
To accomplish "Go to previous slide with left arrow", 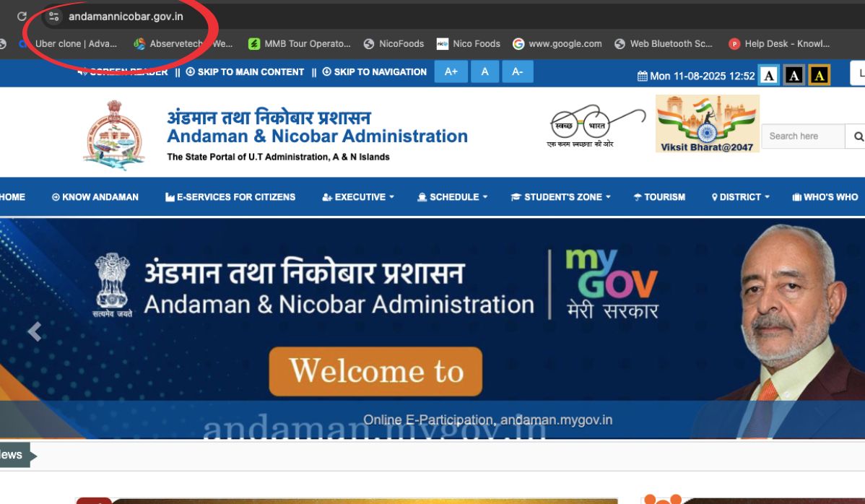I will click(34, 331).
